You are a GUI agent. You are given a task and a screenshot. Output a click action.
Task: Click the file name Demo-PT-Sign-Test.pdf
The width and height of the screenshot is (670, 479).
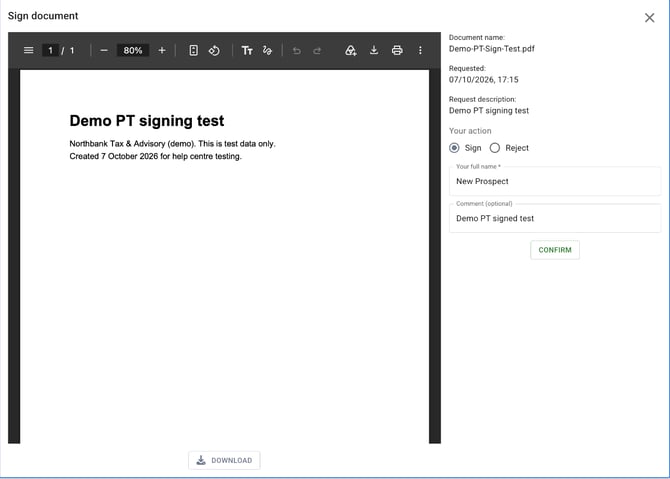pyautogui.click(x=491, y=49)
